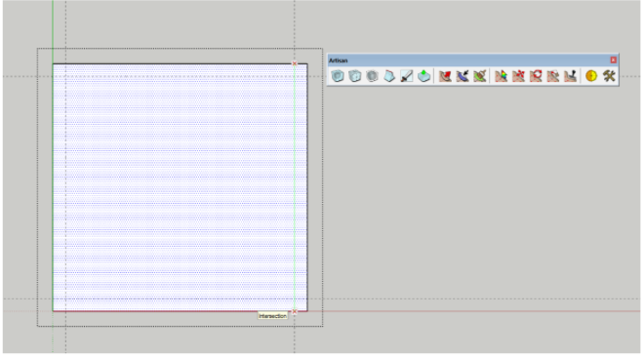Select the Select Brush with blue patch

click(x=463, y=76)
